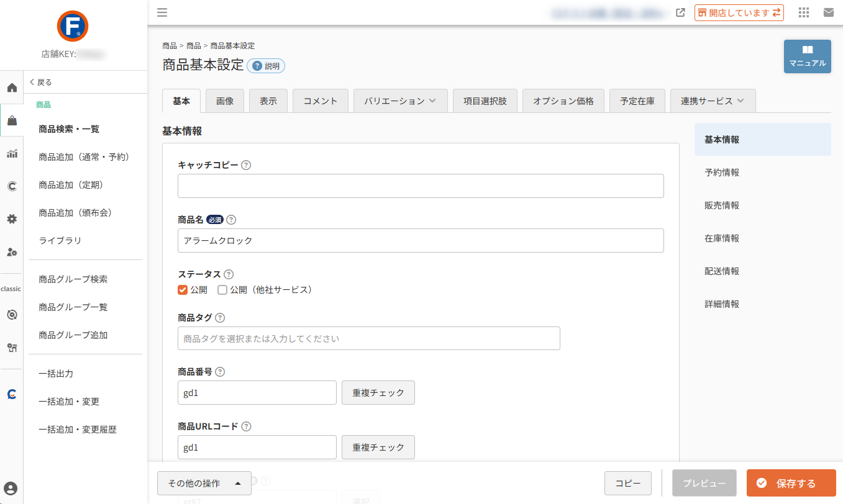Click 重複チェック next to 商品番号
This screenshot has width=843, height=504.
[378, 393]
